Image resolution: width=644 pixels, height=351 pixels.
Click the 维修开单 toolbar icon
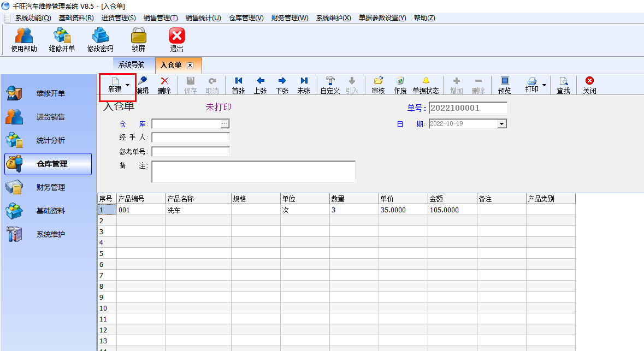point(62,40)
